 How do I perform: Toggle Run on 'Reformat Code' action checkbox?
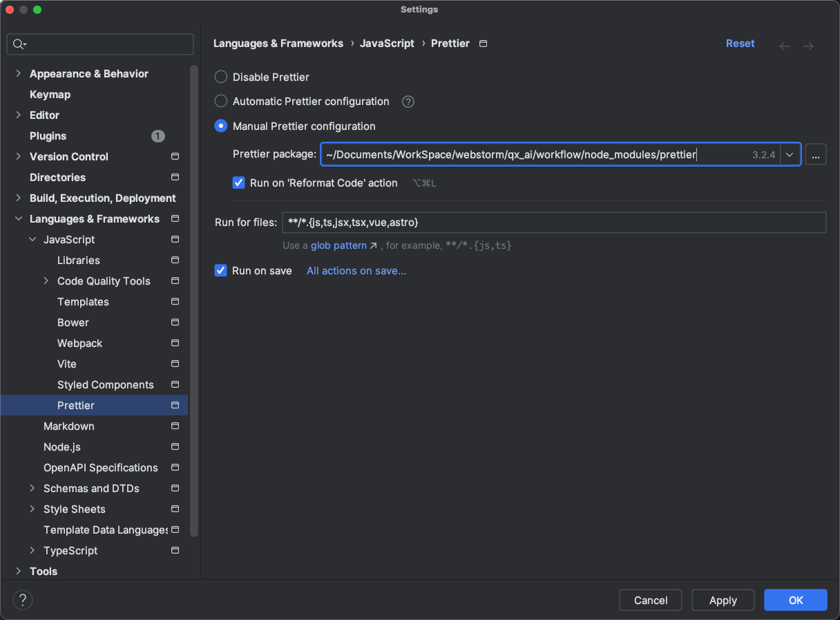[x=239, y=183]
